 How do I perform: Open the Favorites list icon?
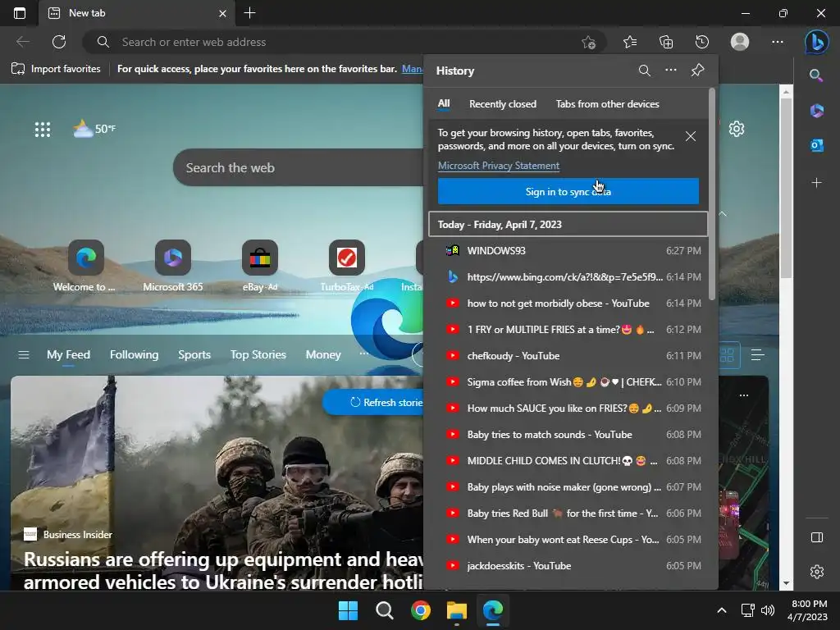tap(630, 42)
